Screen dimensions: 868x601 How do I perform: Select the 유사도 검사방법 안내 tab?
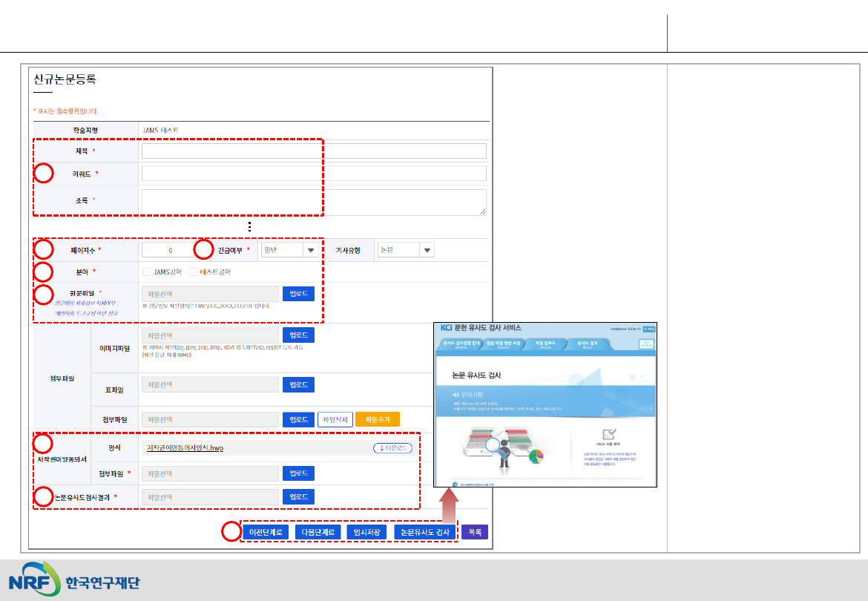pos(461,344)
